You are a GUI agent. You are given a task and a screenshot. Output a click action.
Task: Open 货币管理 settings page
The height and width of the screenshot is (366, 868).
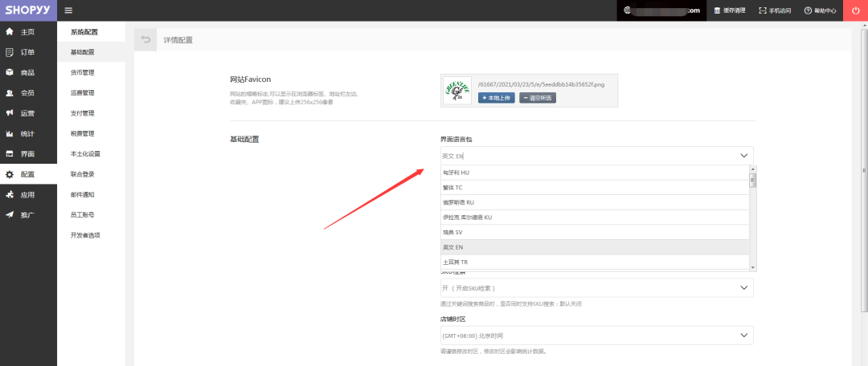[83, 72]
